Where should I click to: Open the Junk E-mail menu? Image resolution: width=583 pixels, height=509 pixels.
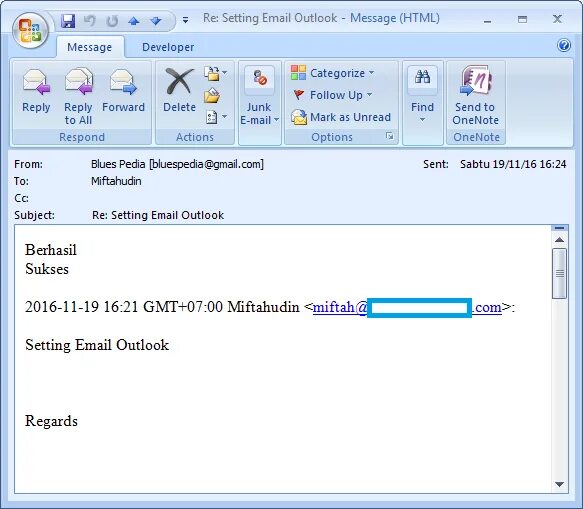(x=259, y=114)
